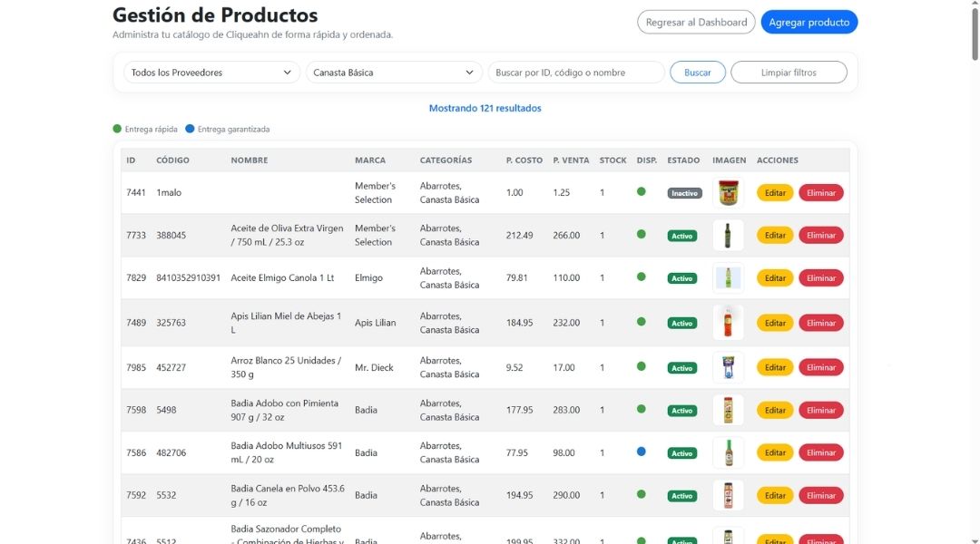Select Regresar al Dashboard
This screenshot has height=544, width=980.
[x=696, y=21]
